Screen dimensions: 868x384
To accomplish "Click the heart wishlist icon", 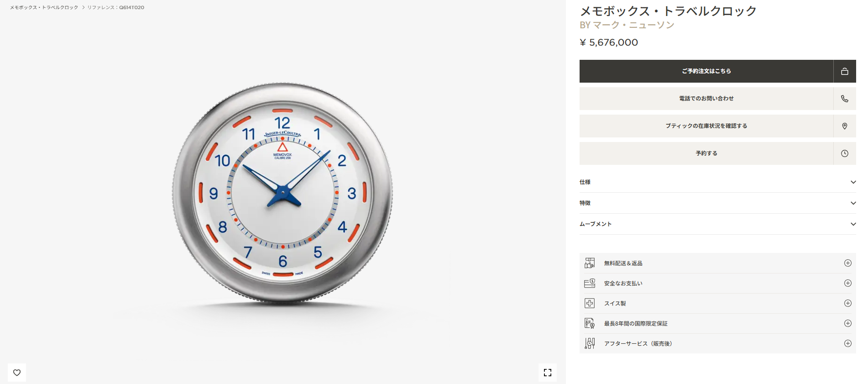I will [17, 373].
